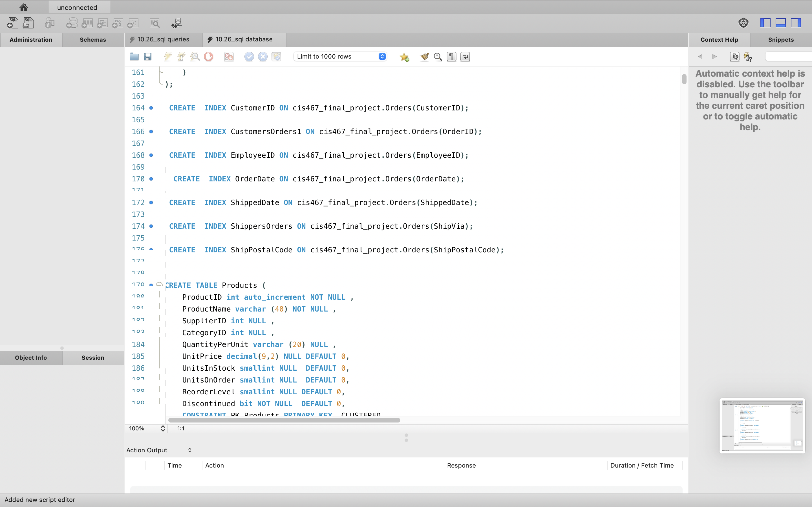
Task: Execute the SQL script with the lightning bolt
Action: pyautogui.click(x=168, y=56)
